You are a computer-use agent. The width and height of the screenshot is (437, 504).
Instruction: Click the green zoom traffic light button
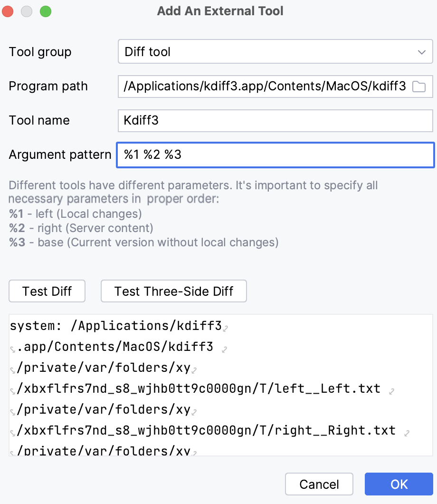tap(46, 10)
